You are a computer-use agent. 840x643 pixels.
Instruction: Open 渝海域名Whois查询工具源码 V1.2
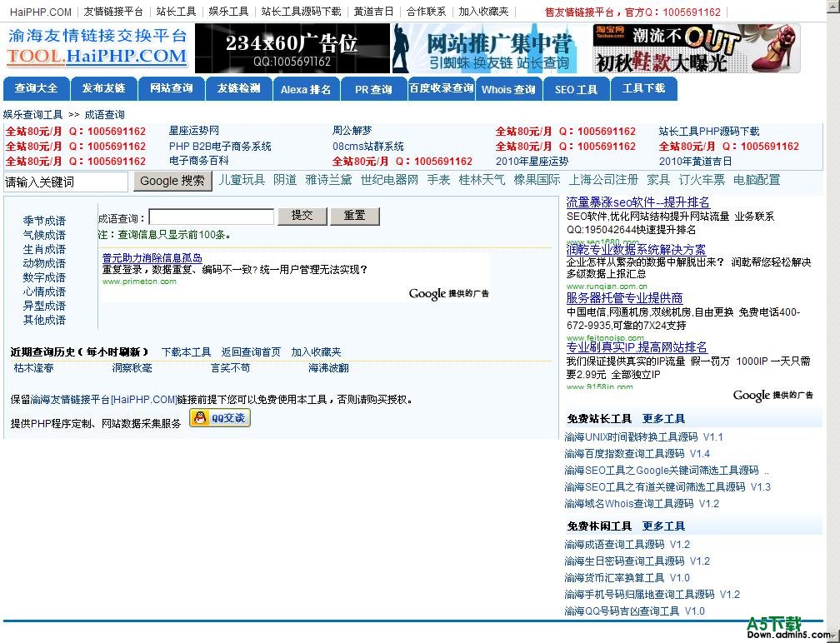[642, 503]
